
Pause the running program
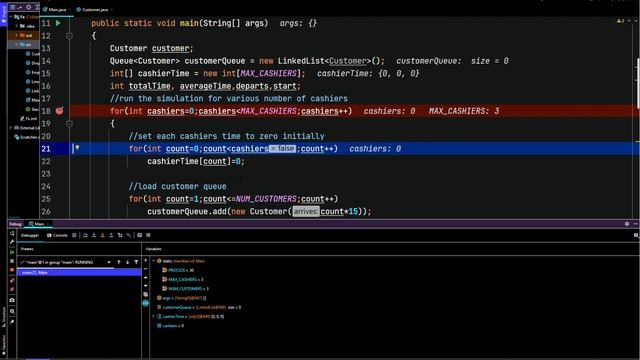pos(12,261)
